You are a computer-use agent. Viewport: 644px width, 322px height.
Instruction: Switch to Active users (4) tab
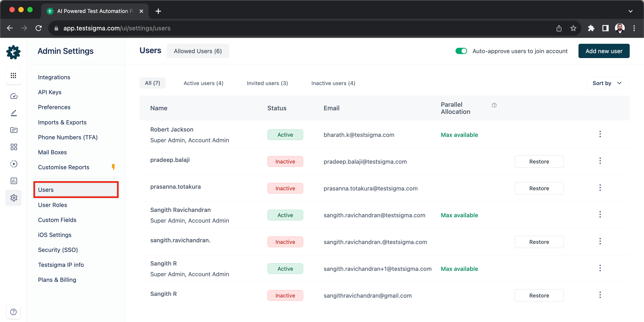203,83
